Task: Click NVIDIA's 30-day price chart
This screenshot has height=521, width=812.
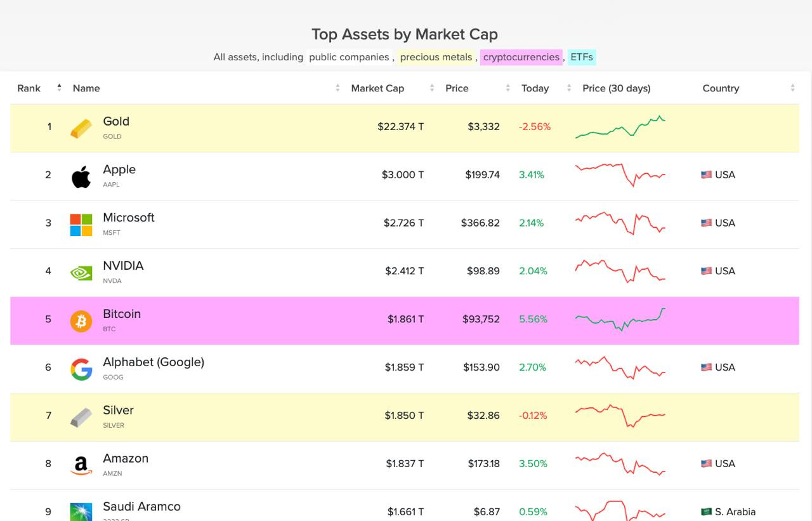Action: (x=620, y=271)
